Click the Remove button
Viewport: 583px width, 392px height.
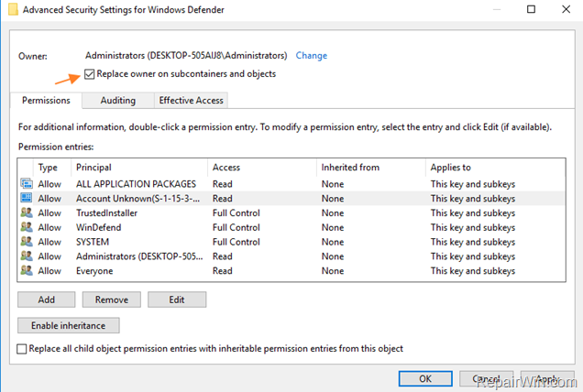[112, 299]
